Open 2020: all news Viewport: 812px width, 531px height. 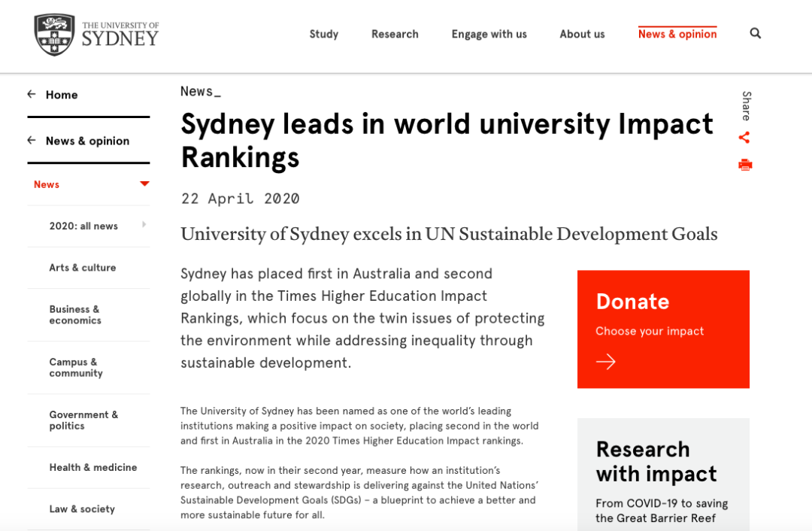pos(83,226)
